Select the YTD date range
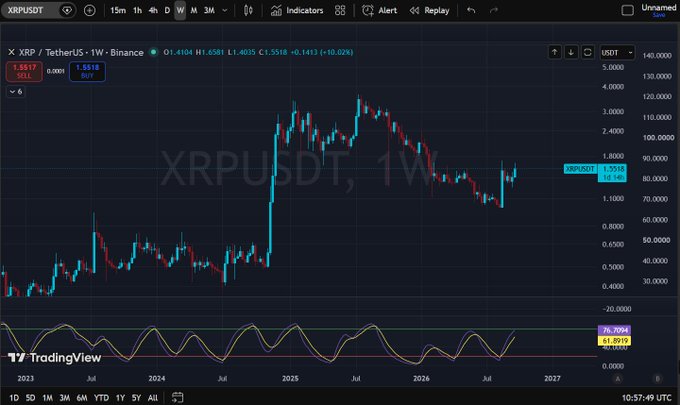The width and height of the screenshot is (680, 405). pyautogui.click(x=101, y=398)
